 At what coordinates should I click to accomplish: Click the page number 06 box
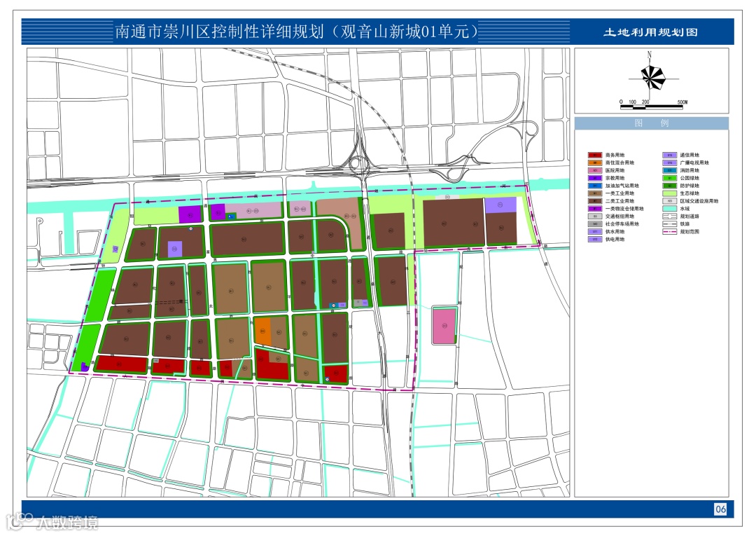pos(720,509)
